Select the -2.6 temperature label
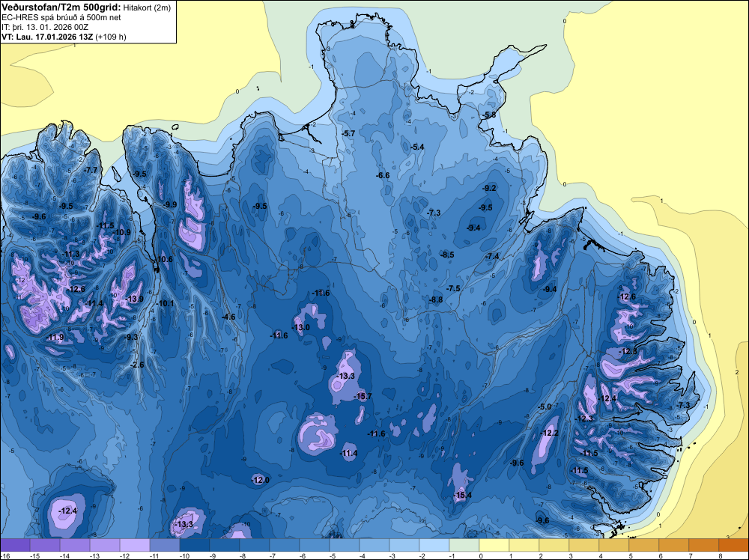The width and height of the screenshot is (749, 560). pyautogui.click(x=136, y=365)
